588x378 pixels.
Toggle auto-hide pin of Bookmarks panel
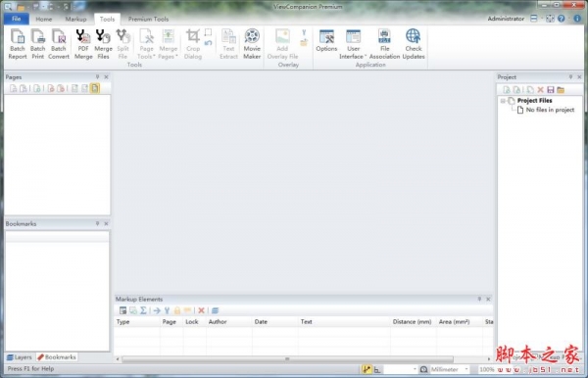pos(97,223)
